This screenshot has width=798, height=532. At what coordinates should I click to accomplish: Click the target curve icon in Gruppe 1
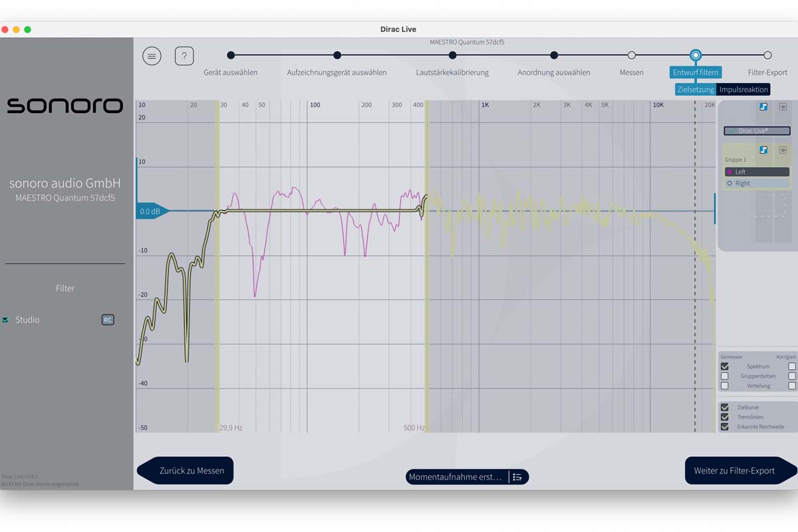pos(763,150)
